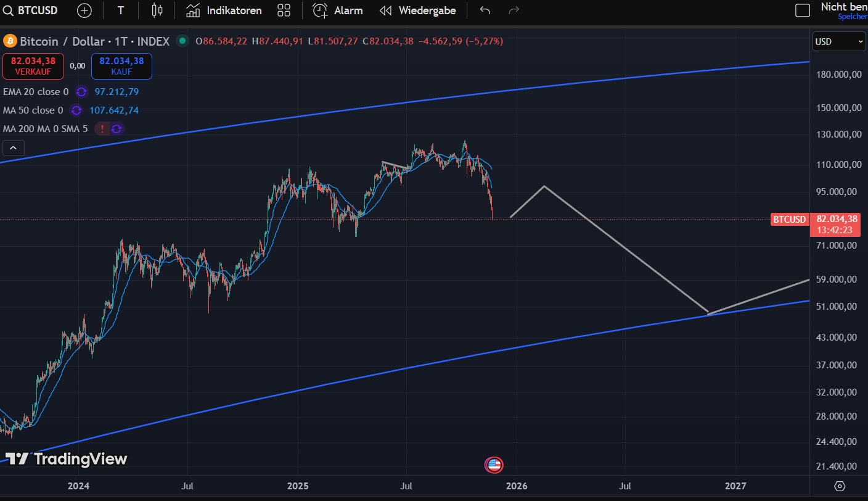Image resolution: width=868 pixels, height=501 pixels.
Task: Click the redo arrow icon
Action: click(x=514, y=10)
